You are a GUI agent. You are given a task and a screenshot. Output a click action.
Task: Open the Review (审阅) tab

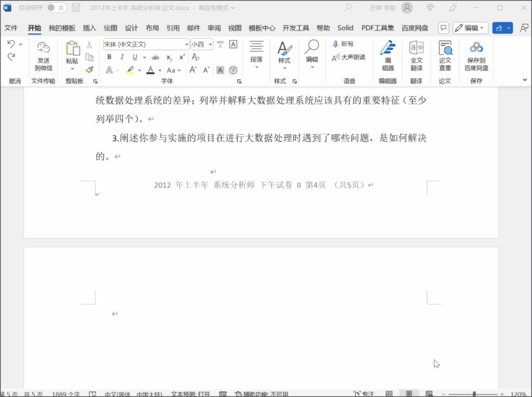[214, 28]
